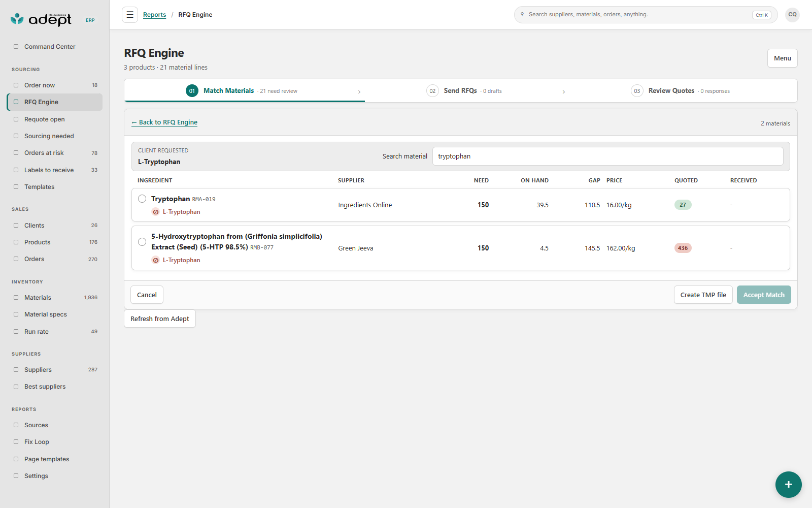Open Page templates in sidebar
The height and width of the screenshot is (508, 812).
pos(55,459)
